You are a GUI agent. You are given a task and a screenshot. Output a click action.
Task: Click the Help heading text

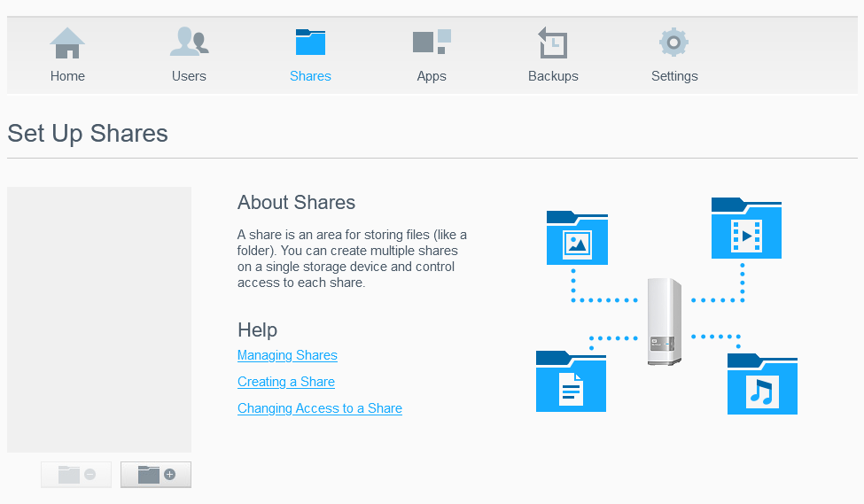click(257, 330)
